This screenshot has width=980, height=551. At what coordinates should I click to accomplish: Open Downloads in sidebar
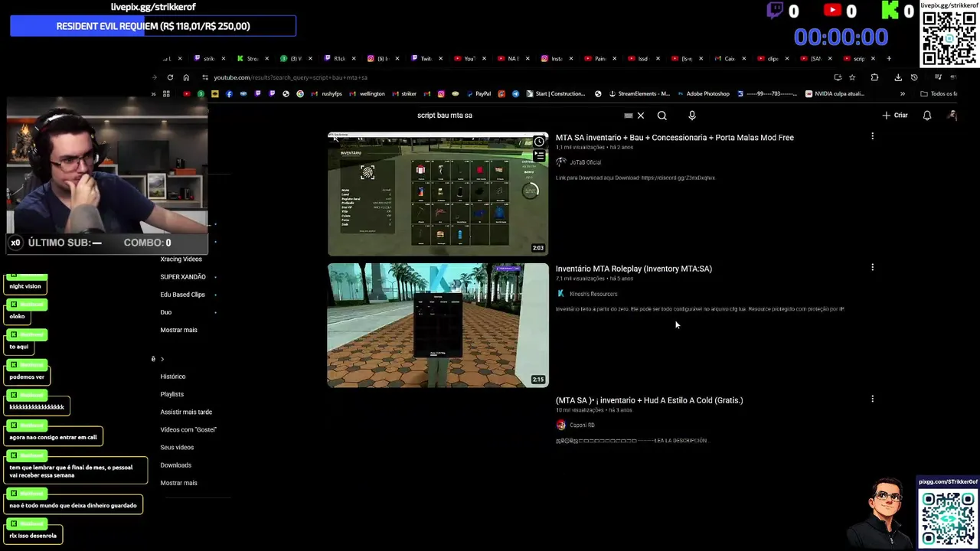(x=175, y=465)
